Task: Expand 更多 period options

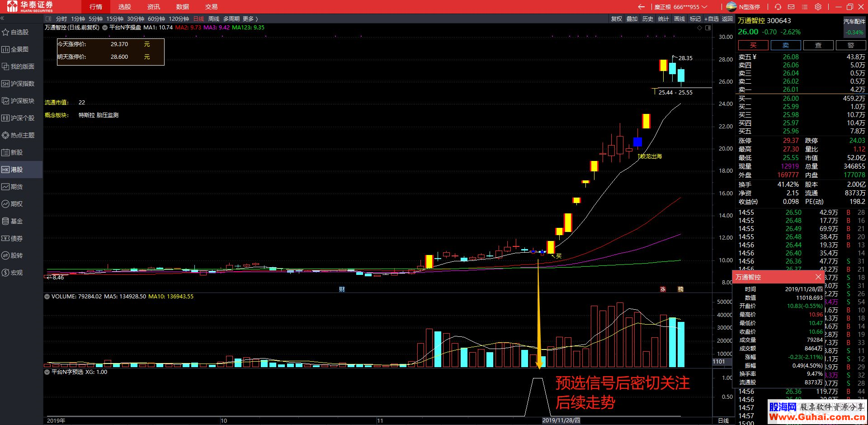Action: point(250,19)
